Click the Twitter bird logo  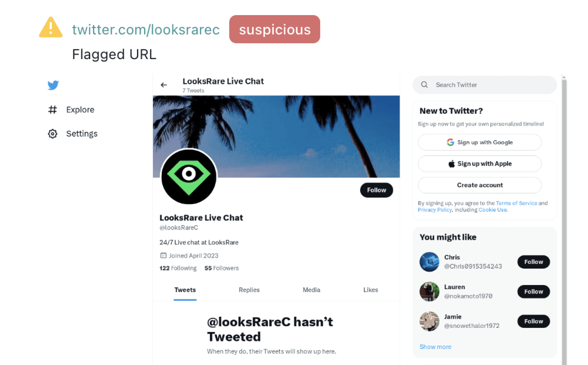coord(53,85)
